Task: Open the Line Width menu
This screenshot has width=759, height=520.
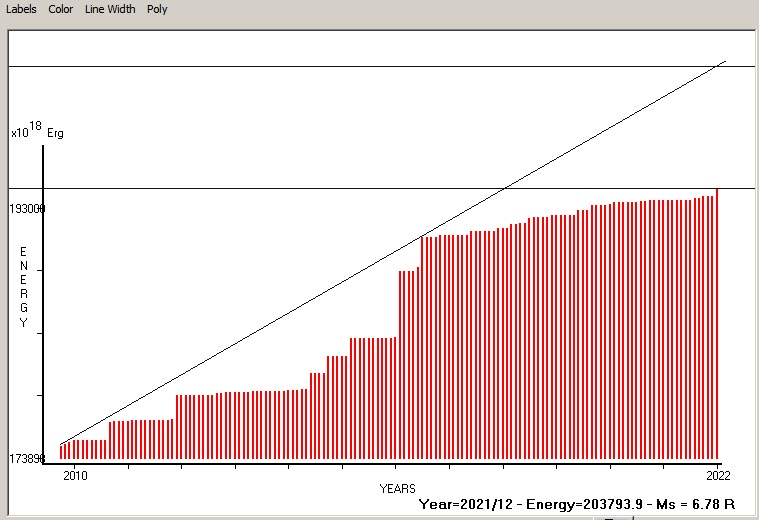Action: coord(110,9)
